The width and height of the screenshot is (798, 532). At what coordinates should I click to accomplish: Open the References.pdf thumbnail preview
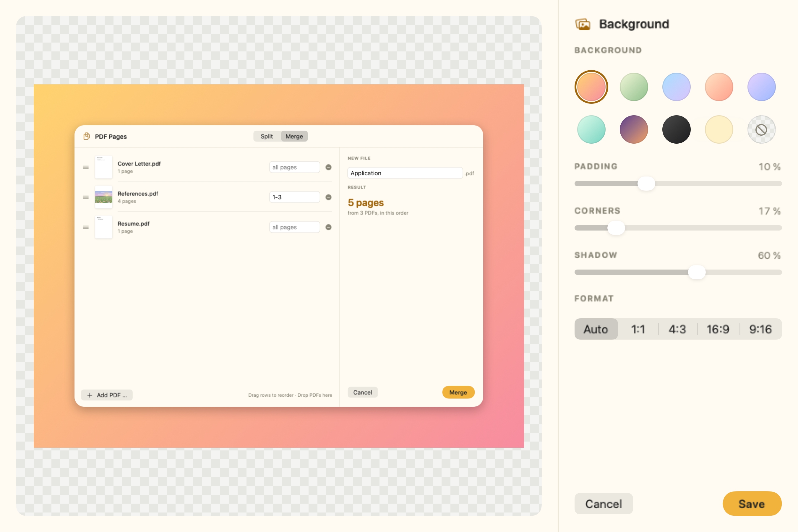[103, 197]
